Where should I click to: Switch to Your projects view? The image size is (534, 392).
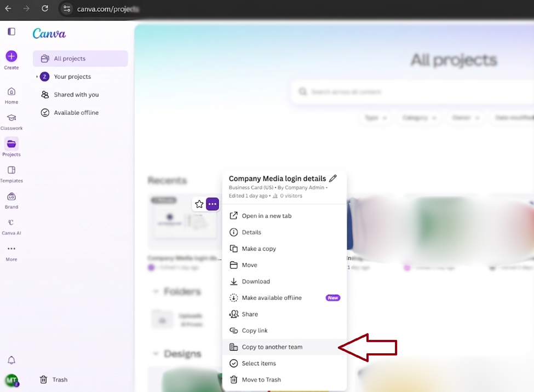(x=73, y=76)
